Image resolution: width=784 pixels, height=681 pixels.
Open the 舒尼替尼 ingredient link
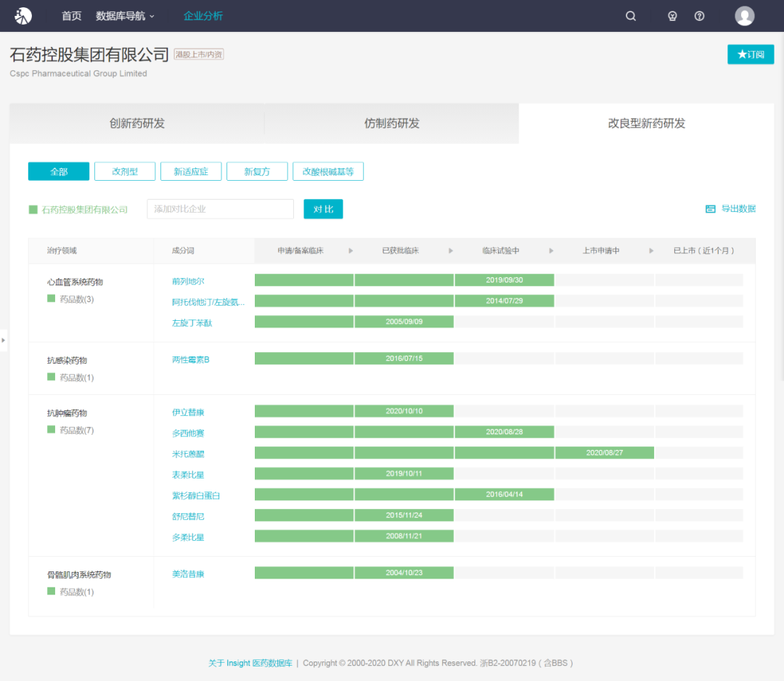click(x=188, y=516)
